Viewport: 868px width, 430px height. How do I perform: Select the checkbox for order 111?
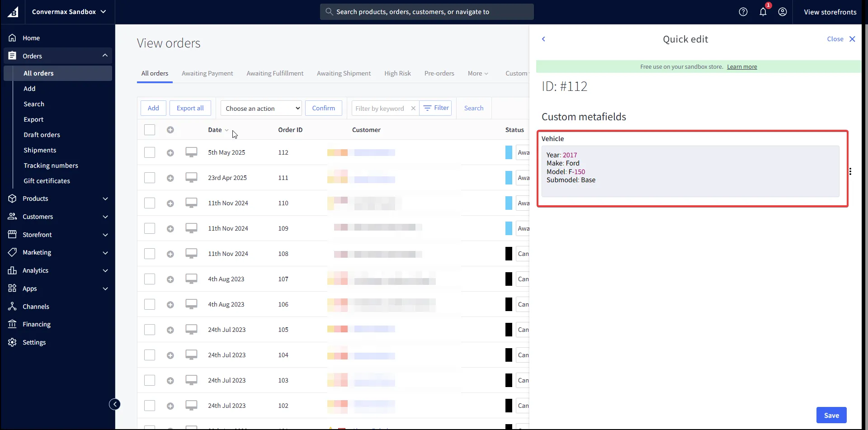150,178
